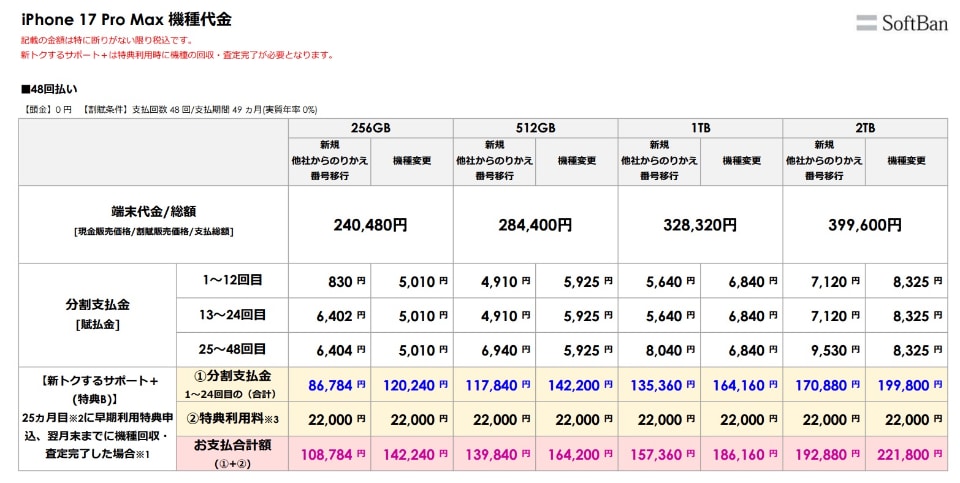Click 機種変更 header under 256GB

(x=412, y=161)
